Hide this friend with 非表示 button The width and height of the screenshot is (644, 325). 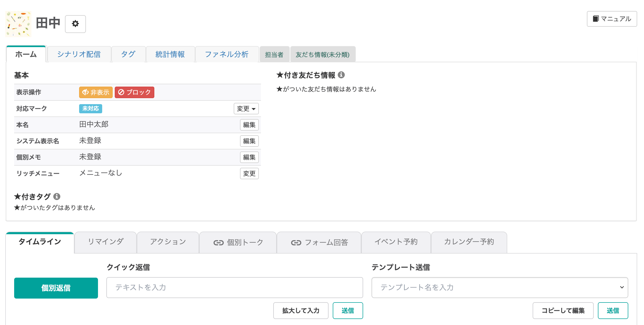[x=96, y=92]
